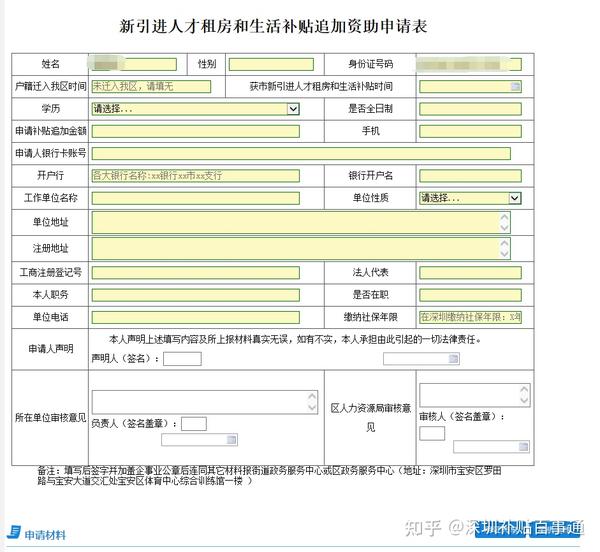Click the 缴纳社保年限 input field

point(470,317)
